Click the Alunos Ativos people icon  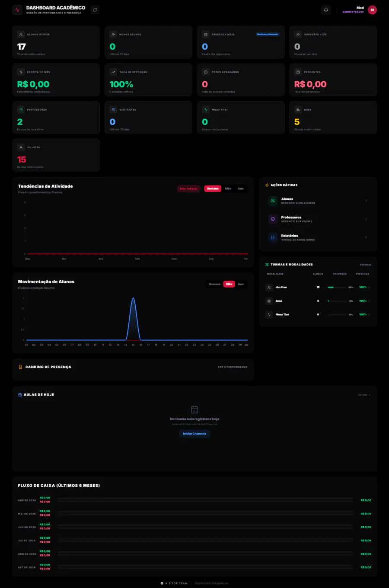21,34
